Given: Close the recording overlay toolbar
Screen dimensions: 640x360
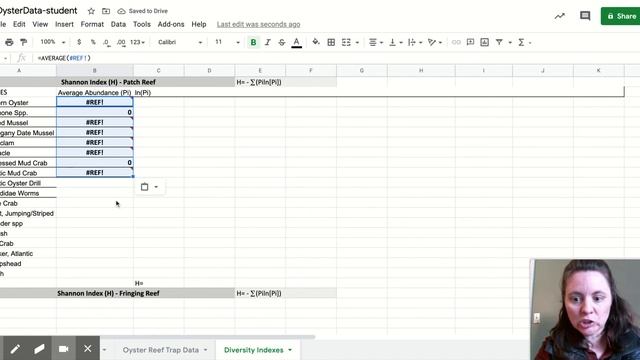Looking at the screenshot, I should (x=87, y=349).
